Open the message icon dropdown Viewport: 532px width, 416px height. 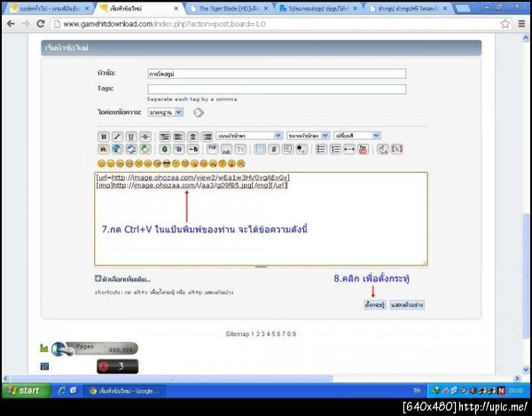coord(166,113)
